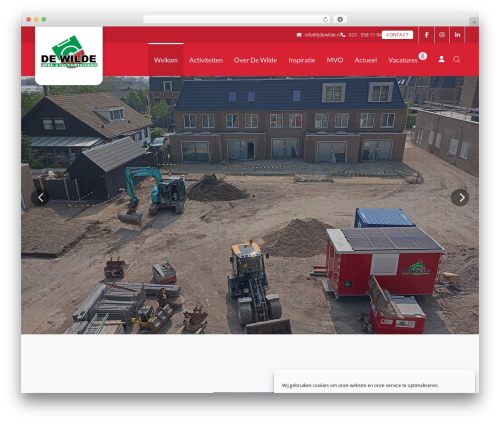Screen dimensions: 500x423
Task: Close the browser window red button
Action: [29, 19]
